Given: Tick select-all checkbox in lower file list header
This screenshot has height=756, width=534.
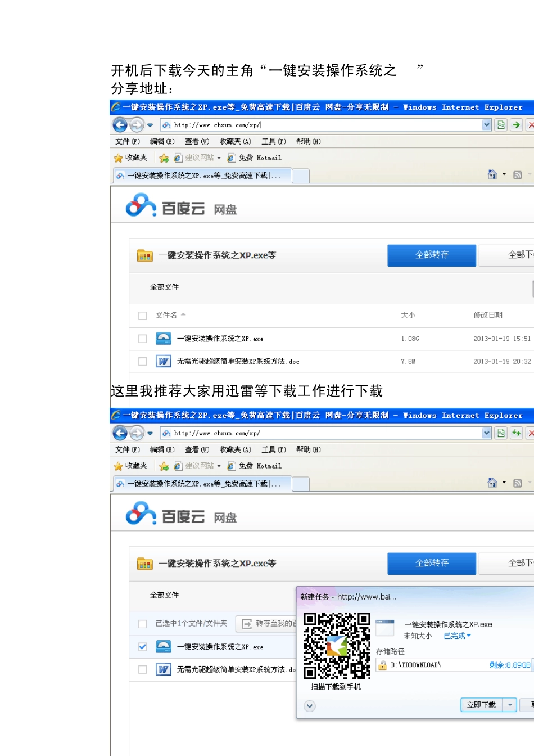Looking at the screenshot, I should click(143, 624).
